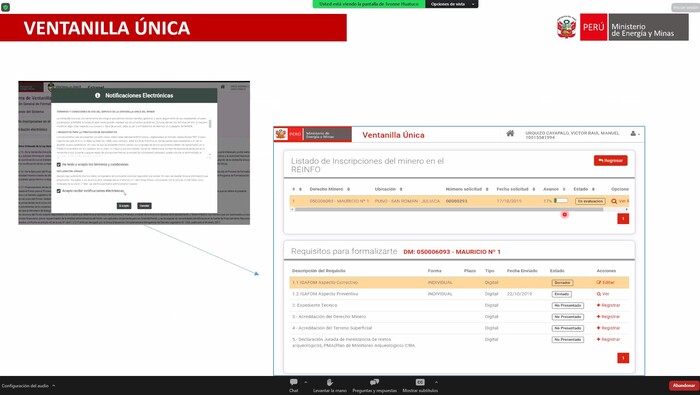
Task: Click '1.2 IGAFOM Aspecto Preventivo' row text
Action: (x=325, y=294)
